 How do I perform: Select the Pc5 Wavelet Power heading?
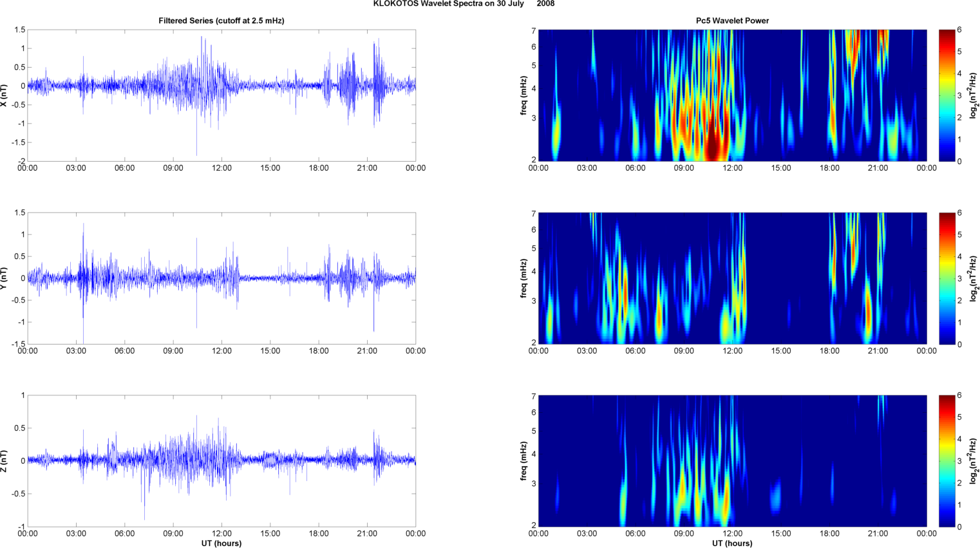(732, 21)
